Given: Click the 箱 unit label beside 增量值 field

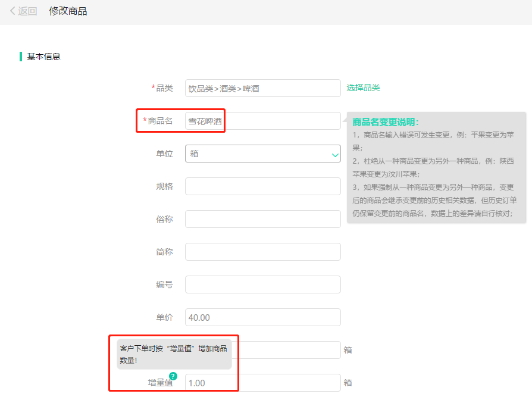Looking at the screenshot, I should pos(348,383).
